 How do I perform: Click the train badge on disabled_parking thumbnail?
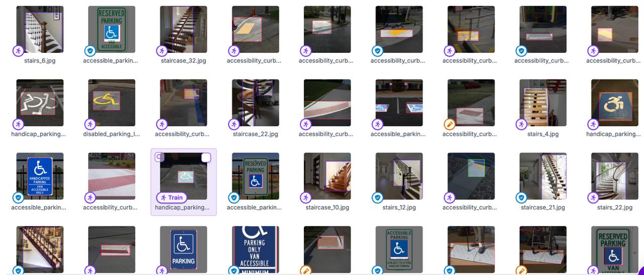pos(90,124)
